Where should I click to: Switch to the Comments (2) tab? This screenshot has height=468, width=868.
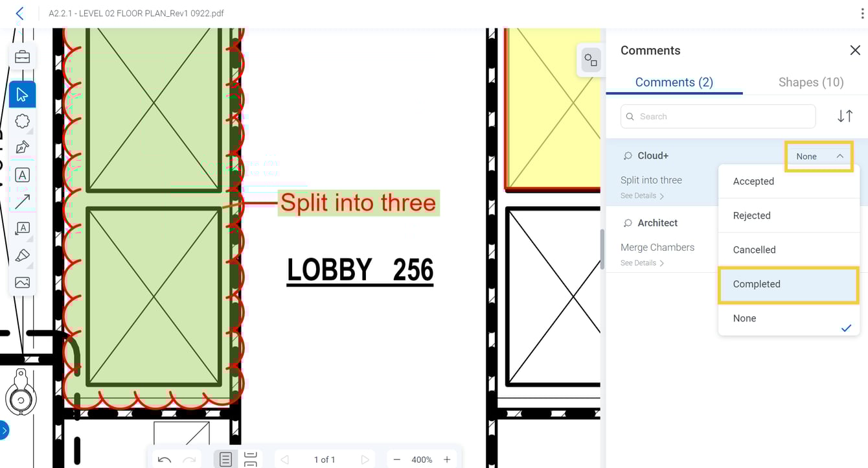[x=674, y=82]
